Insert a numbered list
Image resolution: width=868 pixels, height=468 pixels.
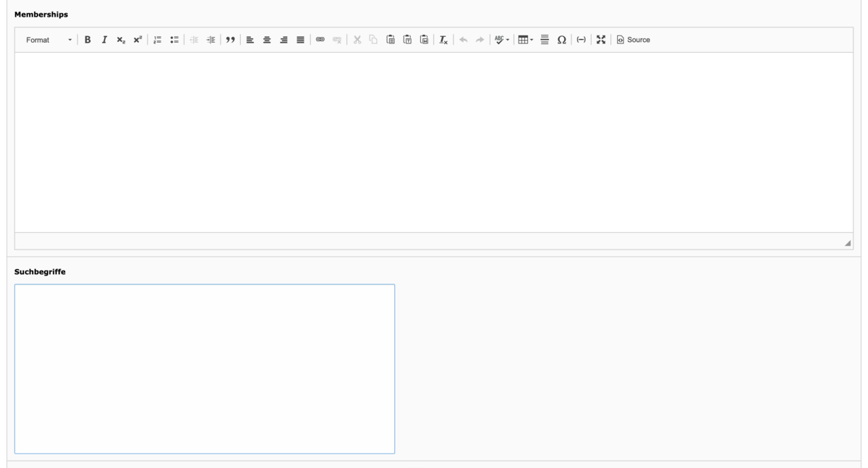[158, 40]
